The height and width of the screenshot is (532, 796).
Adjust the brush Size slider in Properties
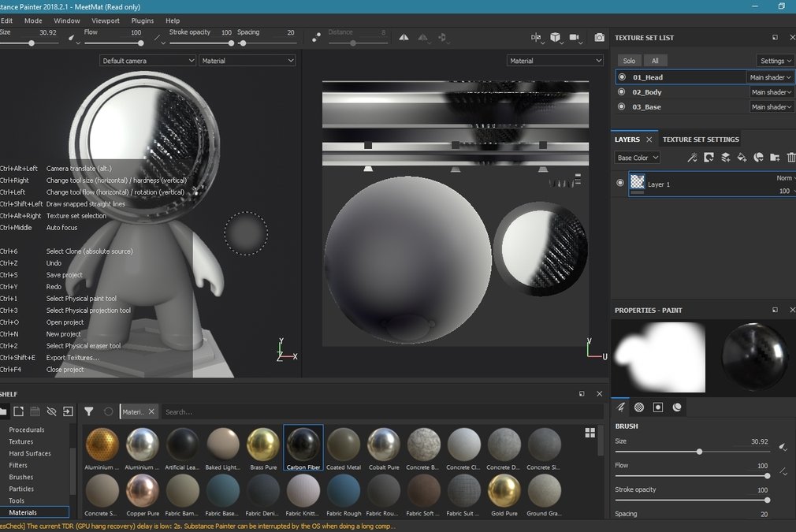[x=693, y=452]
